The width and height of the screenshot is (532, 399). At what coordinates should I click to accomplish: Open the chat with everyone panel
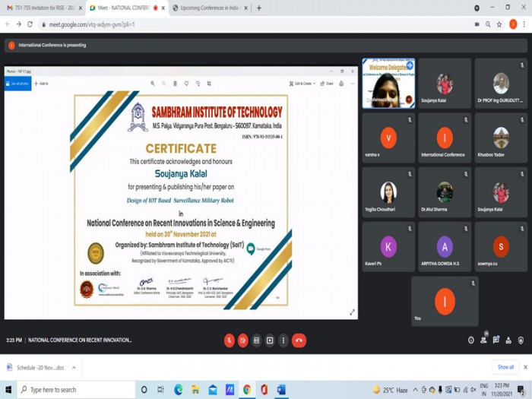496,340
